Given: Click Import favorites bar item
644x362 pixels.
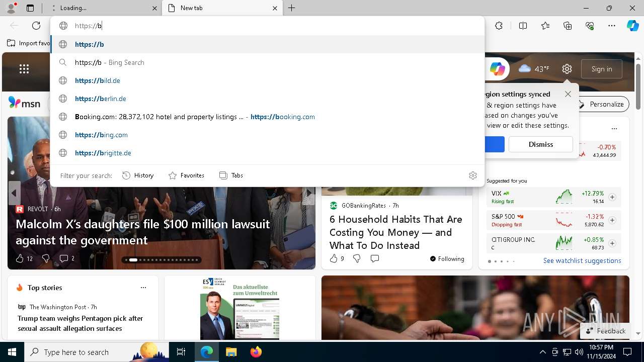Looking at the screenshot, I should pos(29,43).
